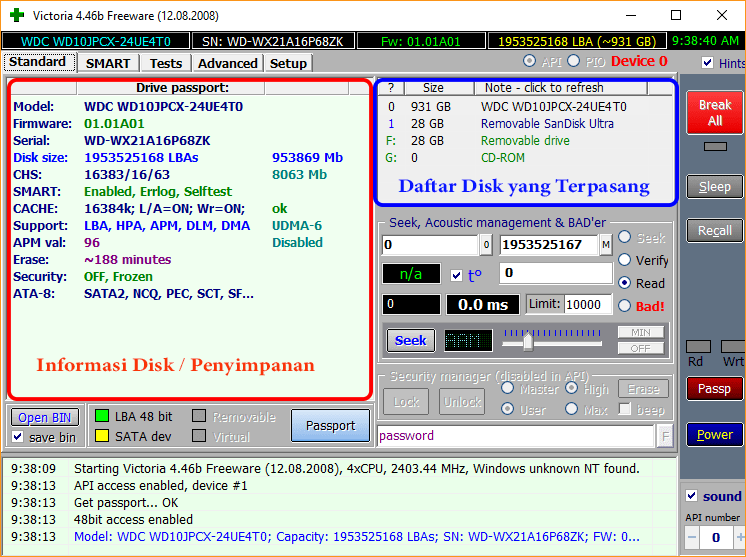Viewport: 746px width, 557px height.
Task: Choose the Seek radio option
Action: tap(625, 237)
